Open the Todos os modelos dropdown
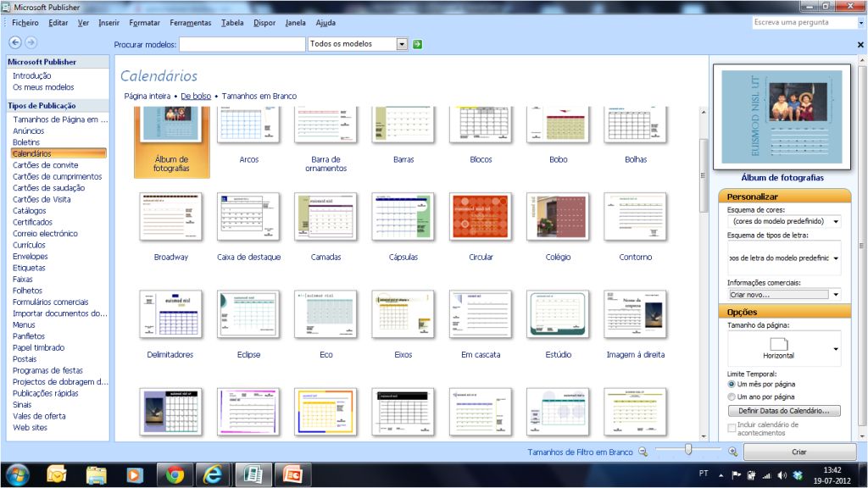The width and height of the screenshot is (868, 488). pos(402,44)
